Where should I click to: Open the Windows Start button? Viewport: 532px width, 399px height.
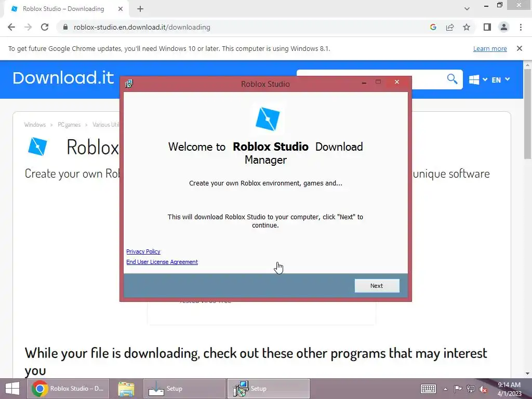pyautogui.click(x=12, y=389)
